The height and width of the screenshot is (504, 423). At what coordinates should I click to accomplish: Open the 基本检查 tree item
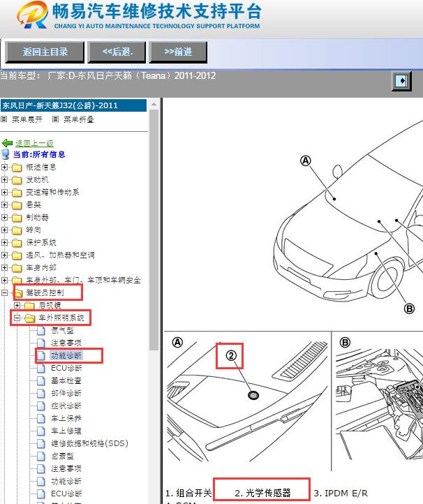point(66,381)
